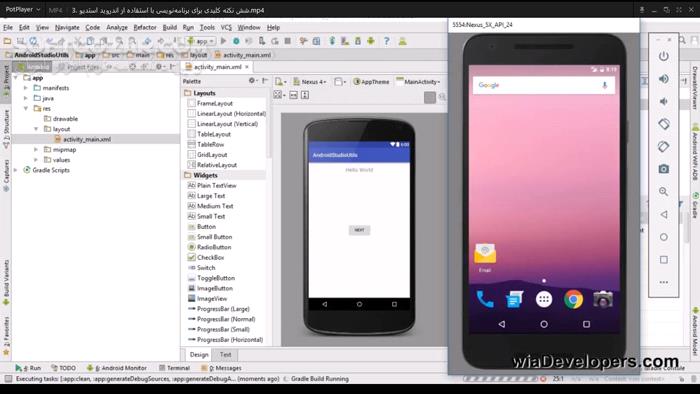Open the Analyze menu
This screenshot has width=700, height=394.
click(x=117, y=27)
